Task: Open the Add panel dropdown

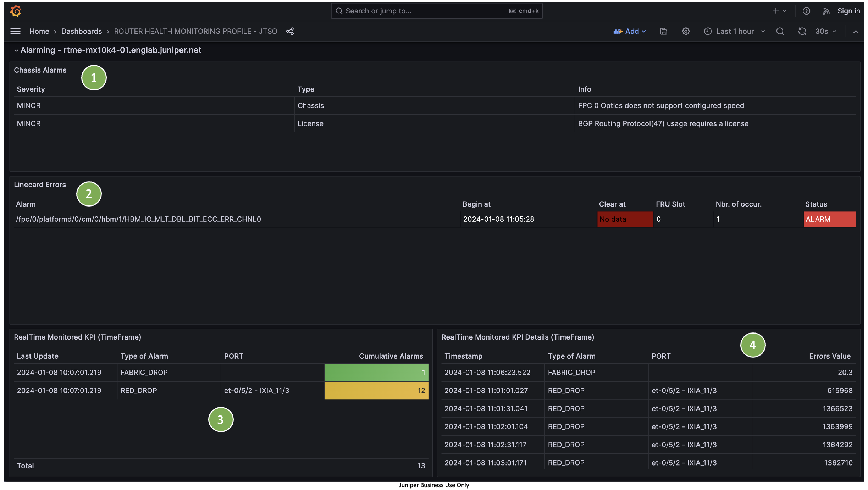Action: [x=630, y=31]
